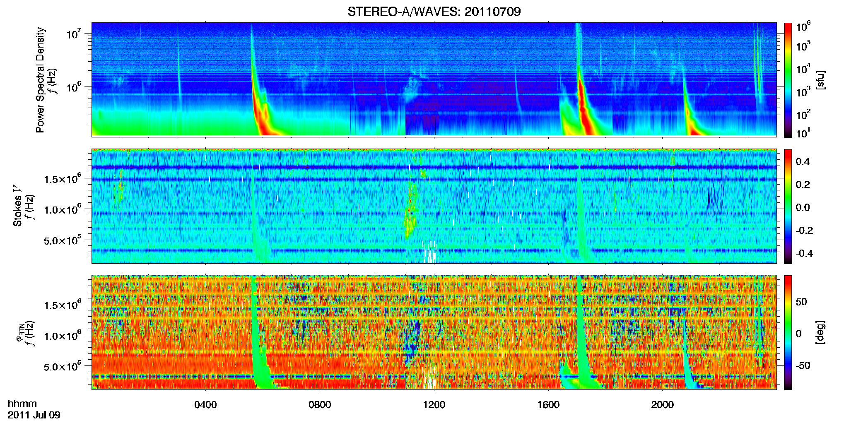Click the Stokes V colorbar
This screenshot has width=868, height=447.
coord(788,206)
